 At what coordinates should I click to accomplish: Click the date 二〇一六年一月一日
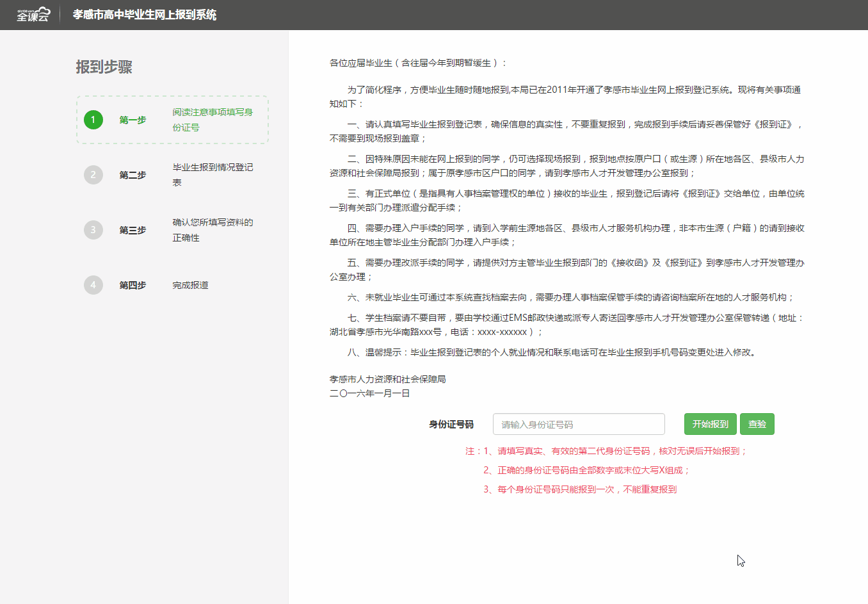pos(370,393)
